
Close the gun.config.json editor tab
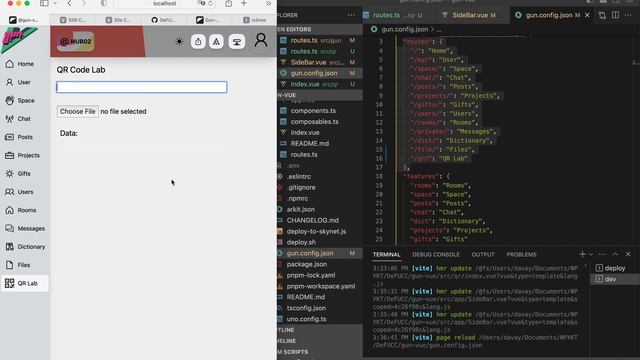pyautogui.click(x=587, y=15)
